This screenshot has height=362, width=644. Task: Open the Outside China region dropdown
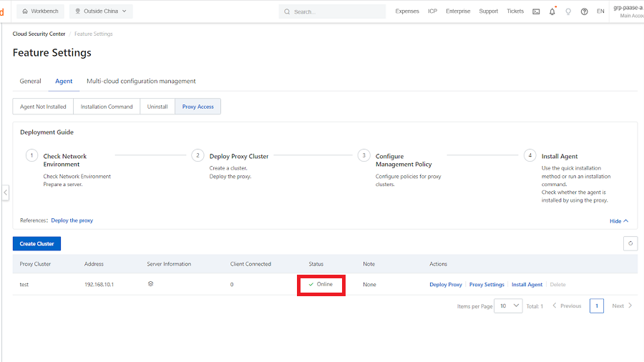point(101,11)
